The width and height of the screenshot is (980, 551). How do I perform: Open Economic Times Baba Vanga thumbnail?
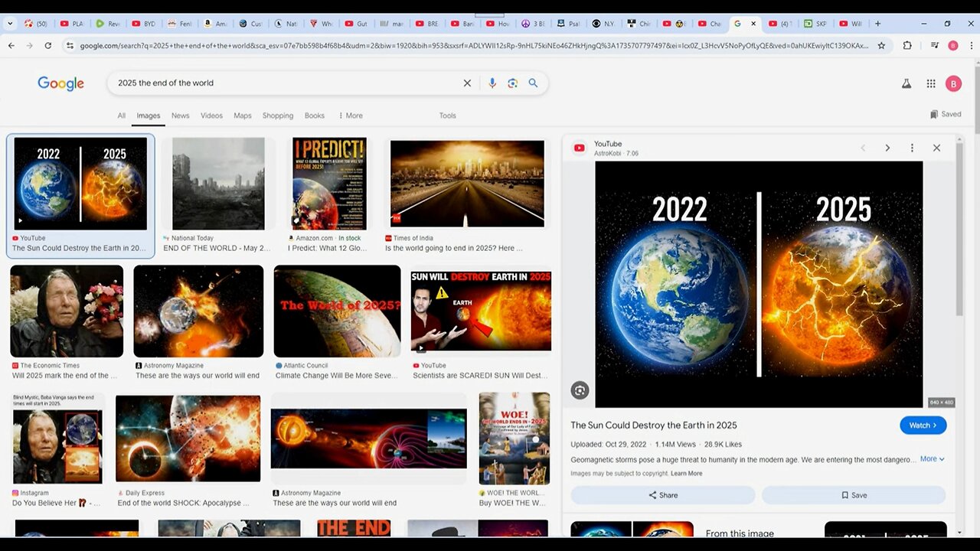(67, 311)
